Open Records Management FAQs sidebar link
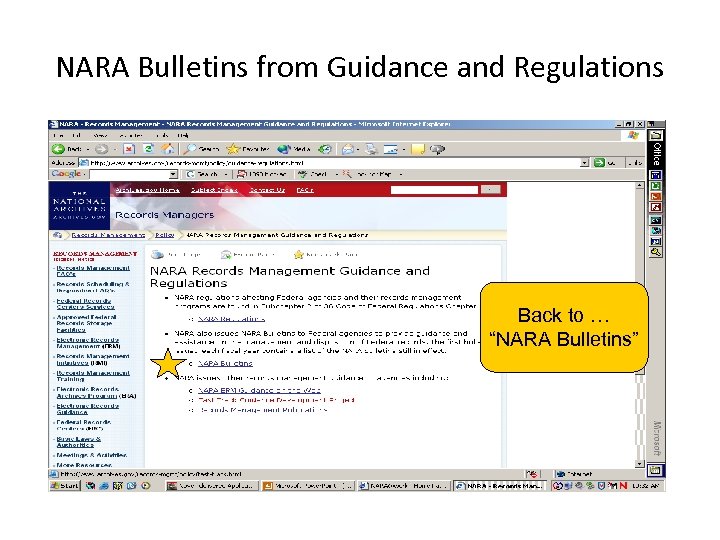 pyautogui.click(x=93, y=270)
